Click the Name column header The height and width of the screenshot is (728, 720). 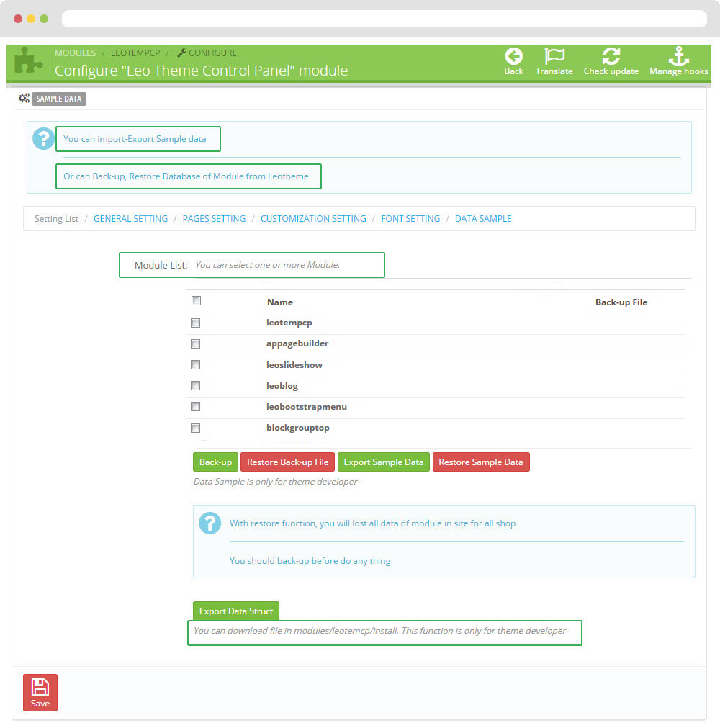[x=280, y=302]
